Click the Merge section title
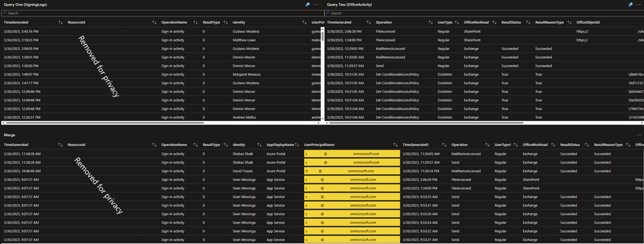The image size is (644, 244). pos(10,135)
